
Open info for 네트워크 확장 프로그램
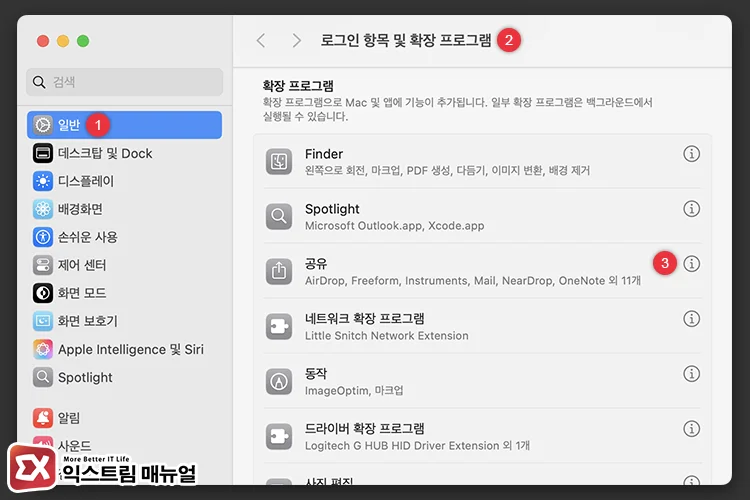691,319
